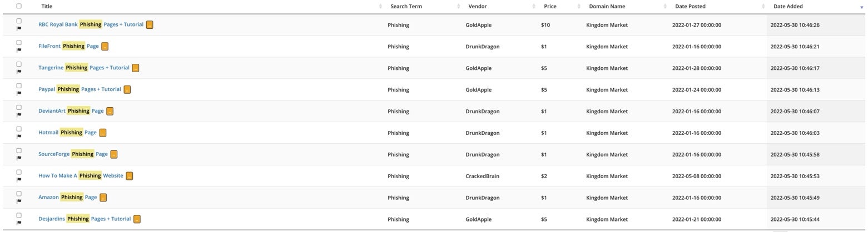The image size is (868, 232).
Task: Click the Date Posted column header
Action: coord(690,7)
